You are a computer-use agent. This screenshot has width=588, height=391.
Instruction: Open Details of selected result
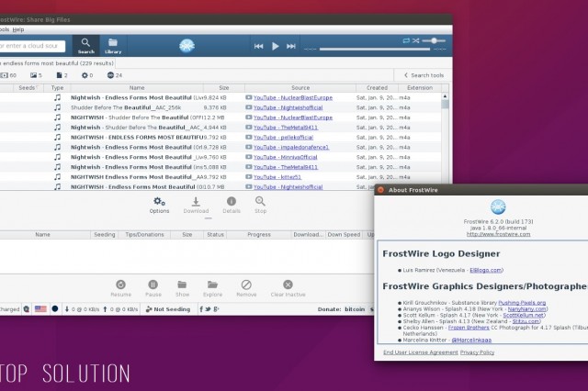pyautogui.click(x=232, y=206)
